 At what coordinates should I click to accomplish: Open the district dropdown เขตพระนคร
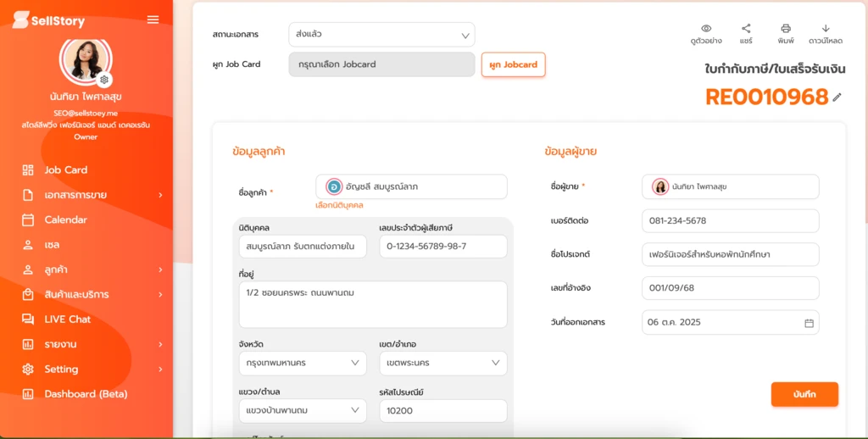tap(442, 364)
